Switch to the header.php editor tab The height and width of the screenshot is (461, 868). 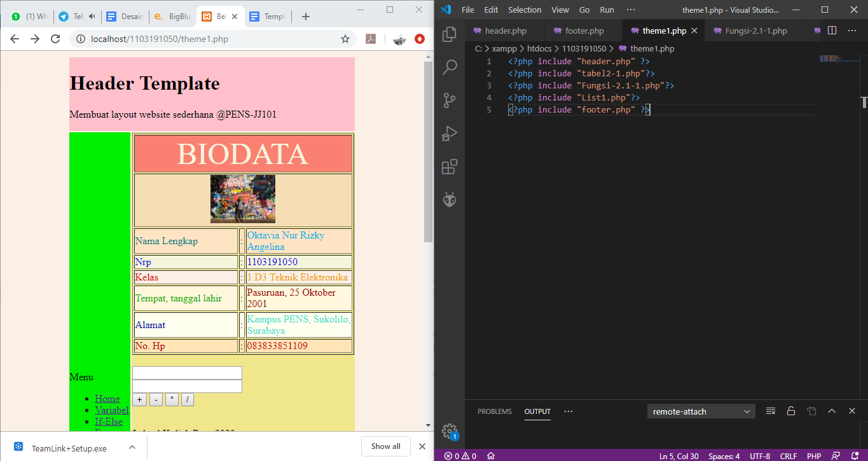[505, 31]
